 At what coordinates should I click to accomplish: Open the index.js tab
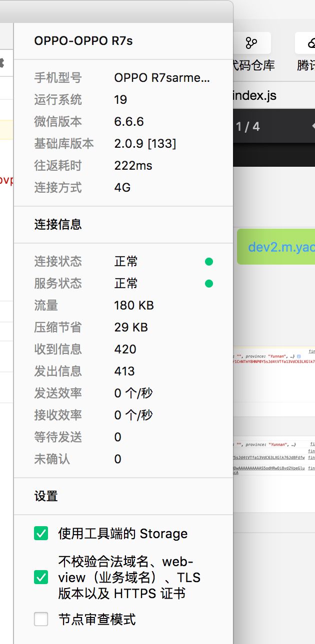point(255,95)
